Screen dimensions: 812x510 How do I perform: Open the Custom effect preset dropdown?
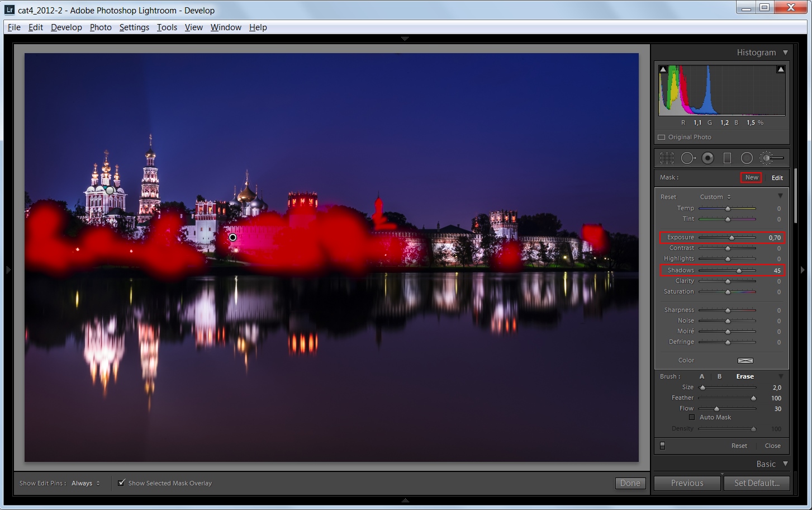pos(715,197)
